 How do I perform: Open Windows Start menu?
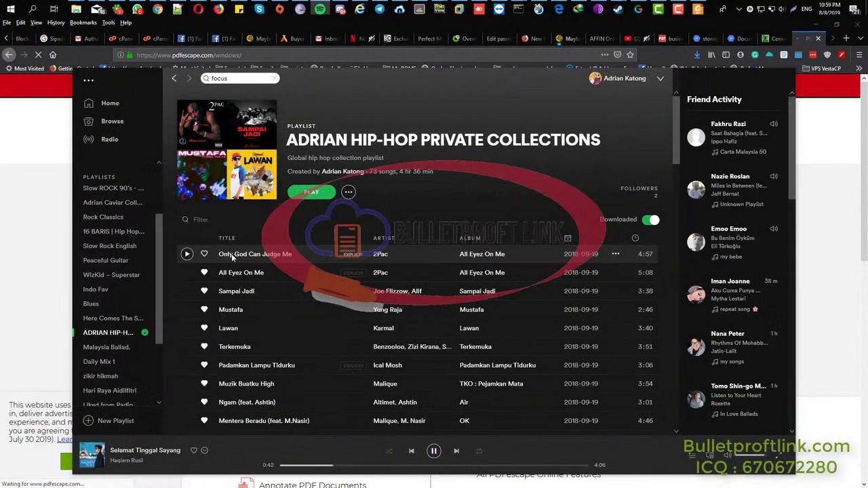click(10, 9)
